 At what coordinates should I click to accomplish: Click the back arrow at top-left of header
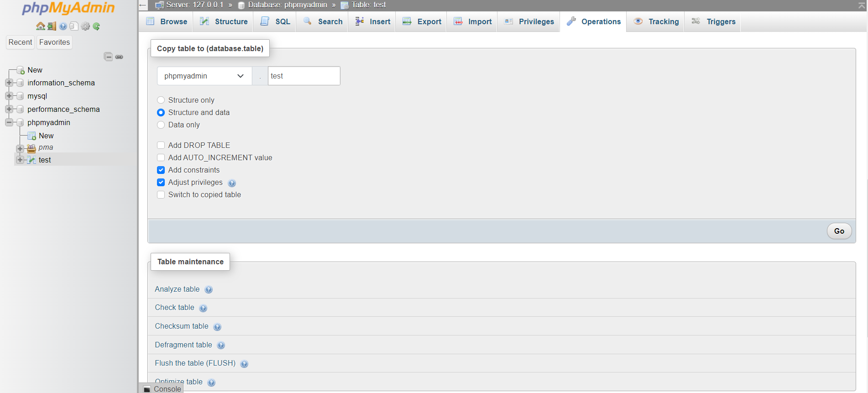pyautogui.click(x=143, y=5)
